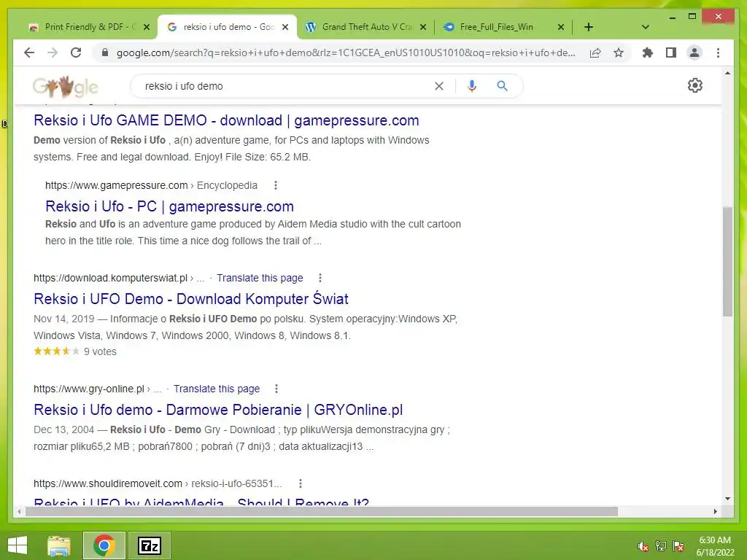Open 7-Zip from the taskbar
The height and width of the screenshot is (560, 747).
(x=149, y=545)
